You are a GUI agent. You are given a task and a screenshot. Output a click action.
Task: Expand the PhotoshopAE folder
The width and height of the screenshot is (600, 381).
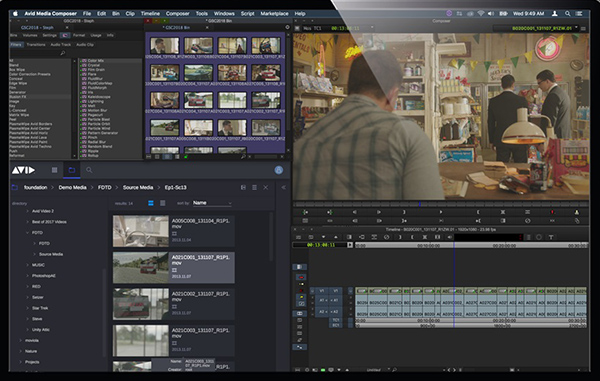coord(28,276)
